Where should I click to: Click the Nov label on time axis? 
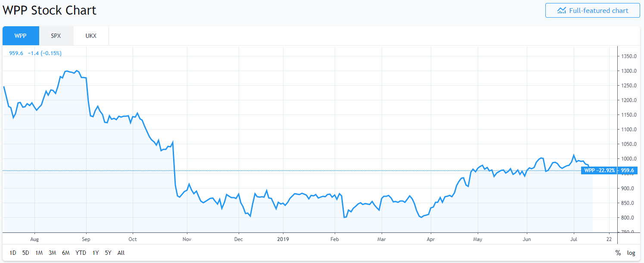tap(187, 239)
